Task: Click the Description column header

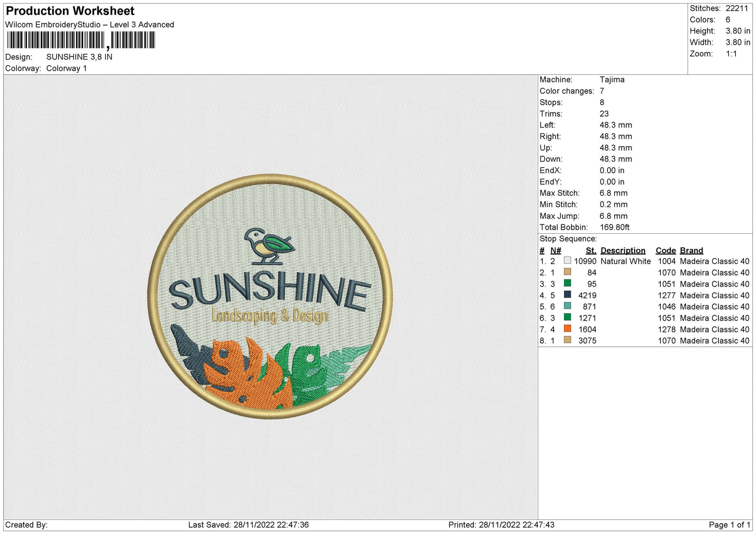Action: (623, 251)
